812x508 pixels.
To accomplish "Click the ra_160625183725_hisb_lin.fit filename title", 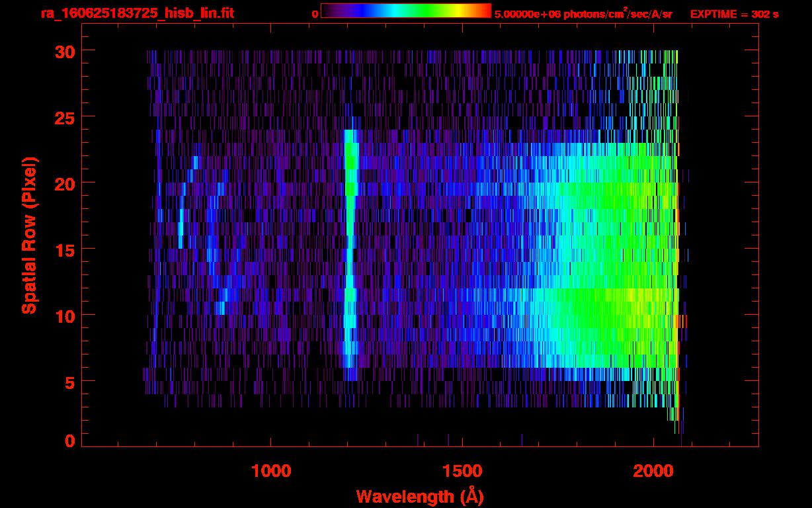I will [x=137, y=13].
